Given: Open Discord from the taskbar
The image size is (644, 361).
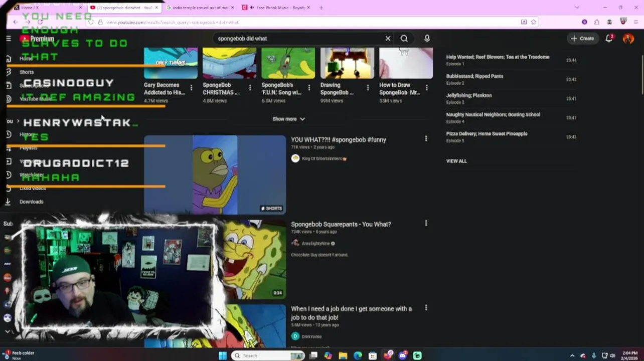Looking at the screenshot, I should click(402, 355).
